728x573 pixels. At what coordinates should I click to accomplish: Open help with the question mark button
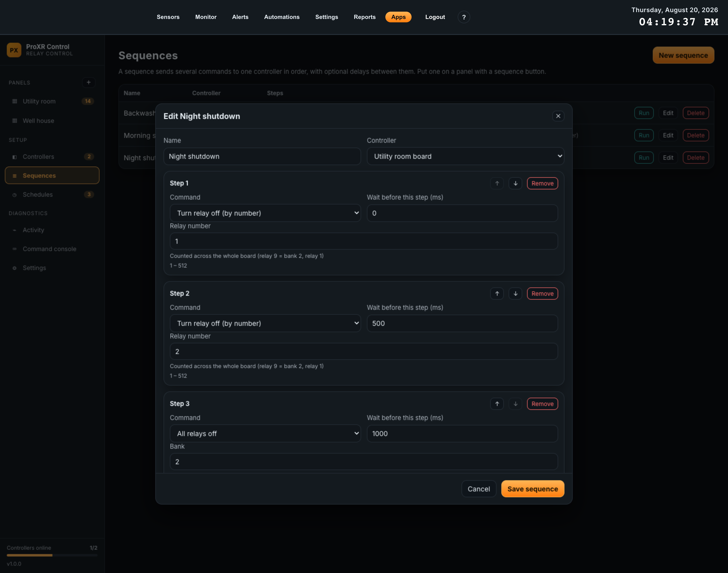pos(464,17)
